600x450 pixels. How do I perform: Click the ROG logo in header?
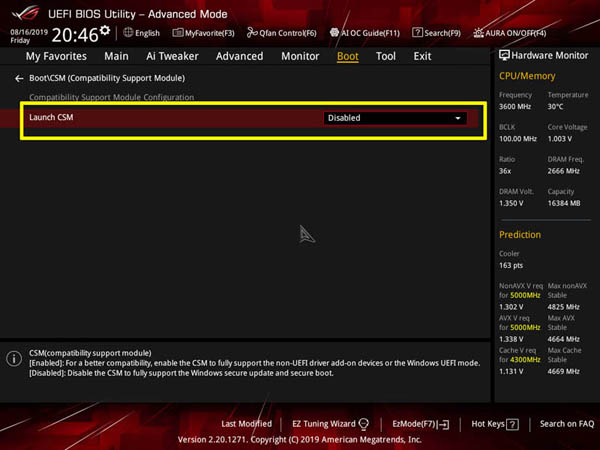25,13
